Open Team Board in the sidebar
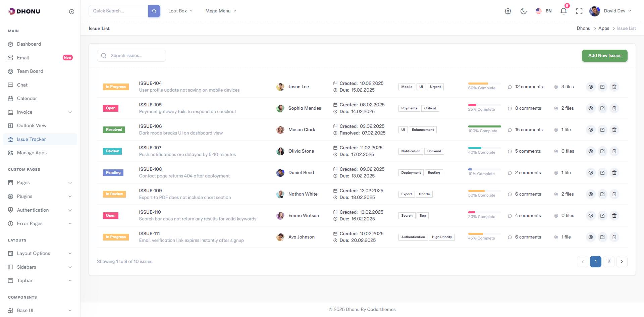This screenshot has height=317, width=644. point(30,71)
